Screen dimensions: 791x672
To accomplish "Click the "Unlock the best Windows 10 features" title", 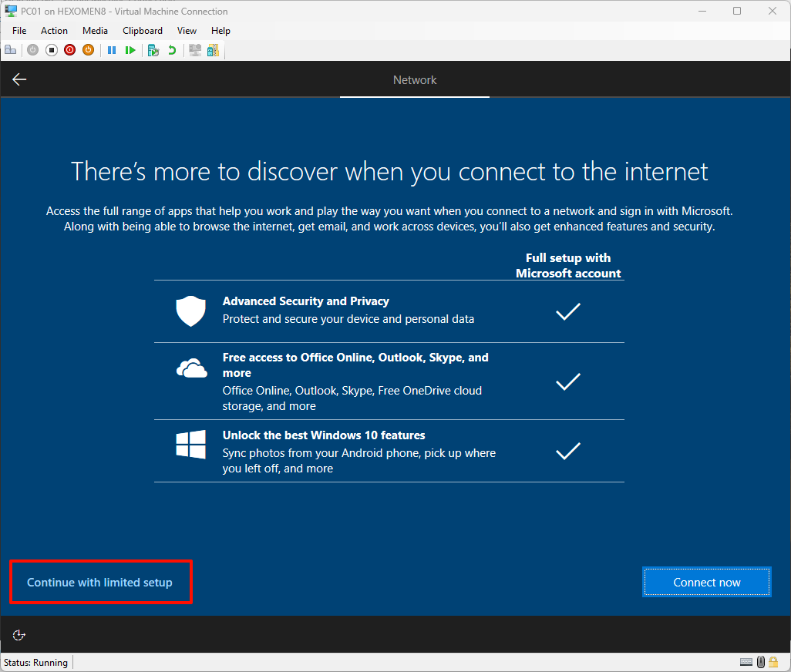I will click(x=324, y=435).
